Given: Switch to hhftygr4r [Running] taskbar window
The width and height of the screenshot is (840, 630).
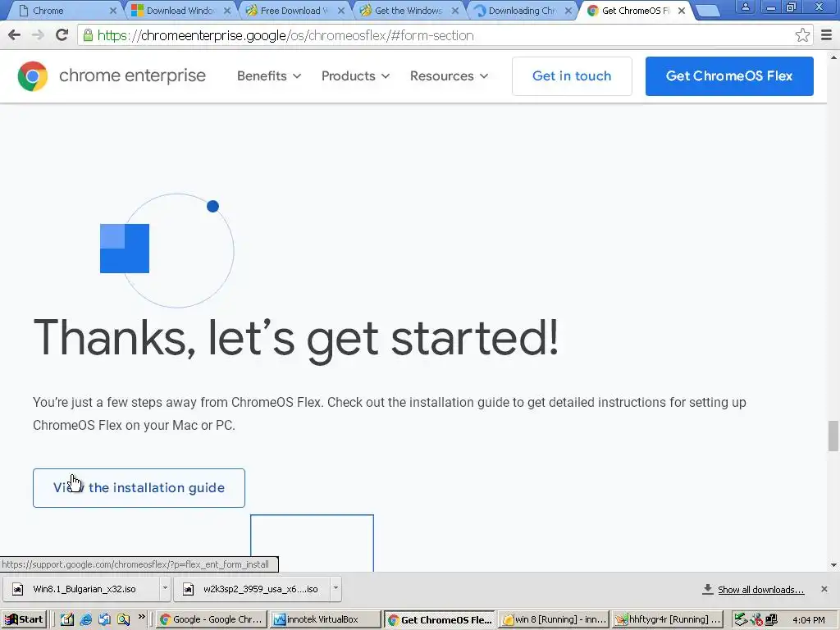Looking at the screenshot, I should [668, 620].
